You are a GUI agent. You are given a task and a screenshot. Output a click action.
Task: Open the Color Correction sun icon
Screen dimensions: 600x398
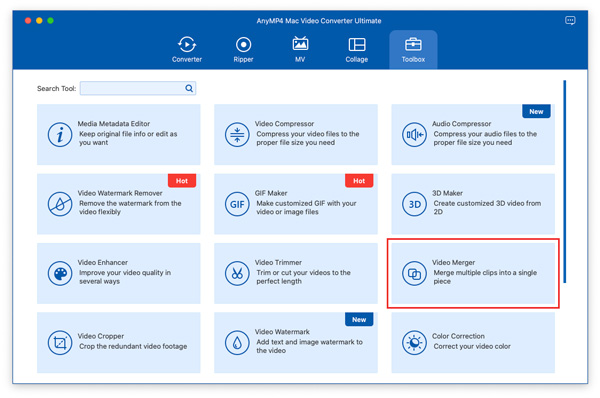(414, 343)
